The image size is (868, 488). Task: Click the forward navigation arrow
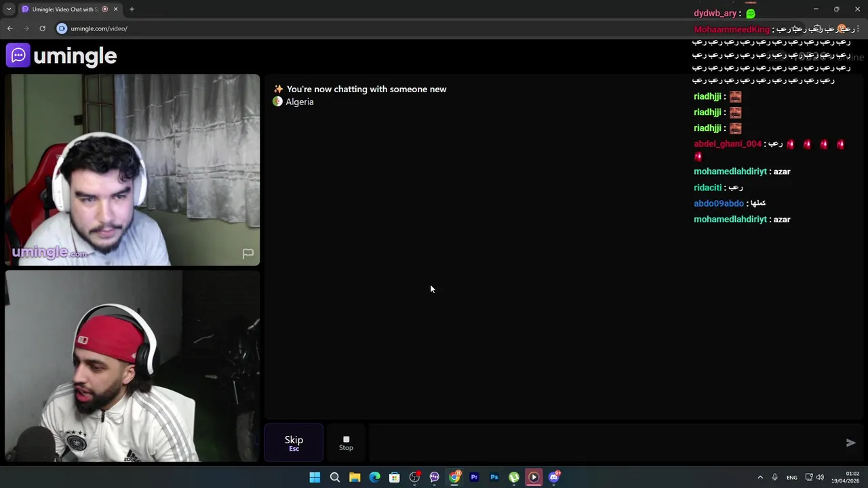point(26,28)
